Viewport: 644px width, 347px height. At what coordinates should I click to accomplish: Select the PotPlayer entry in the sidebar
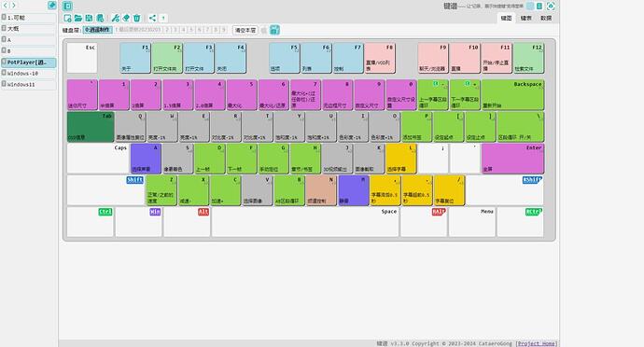coord(28,62)
